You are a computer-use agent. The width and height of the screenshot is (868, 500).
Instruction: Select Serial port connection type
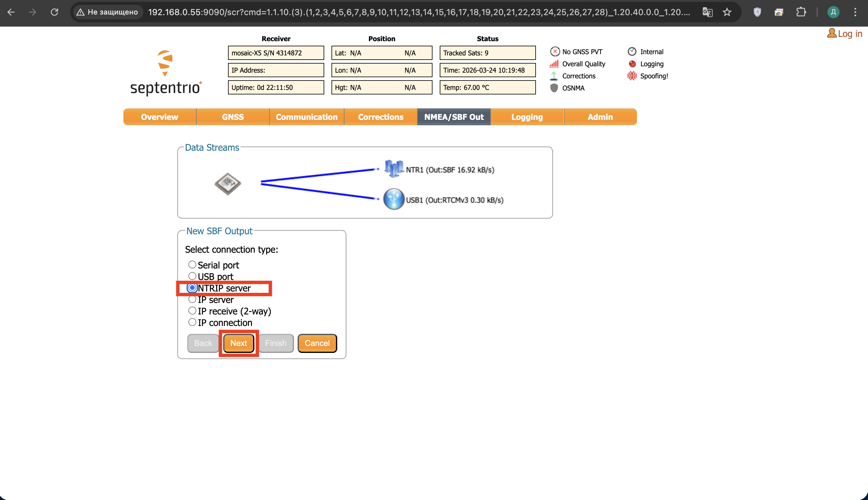192,265
